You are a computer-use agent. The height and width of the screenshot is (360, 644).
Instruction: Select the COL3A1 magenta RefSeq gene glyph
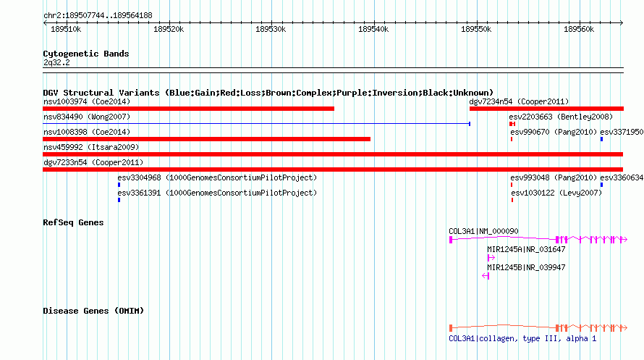click(538, 239)
